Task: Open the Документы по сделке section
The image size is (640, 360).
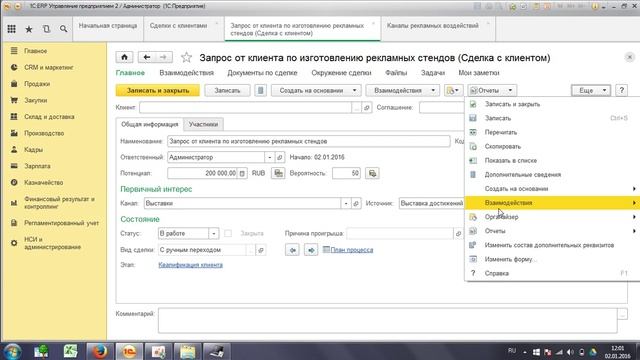Action: tap(262, 73)
